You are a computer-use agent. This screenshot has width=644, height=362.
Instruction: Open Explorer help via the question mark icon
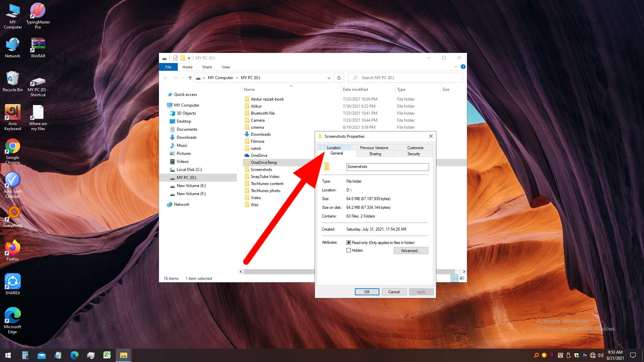(463, 67)
